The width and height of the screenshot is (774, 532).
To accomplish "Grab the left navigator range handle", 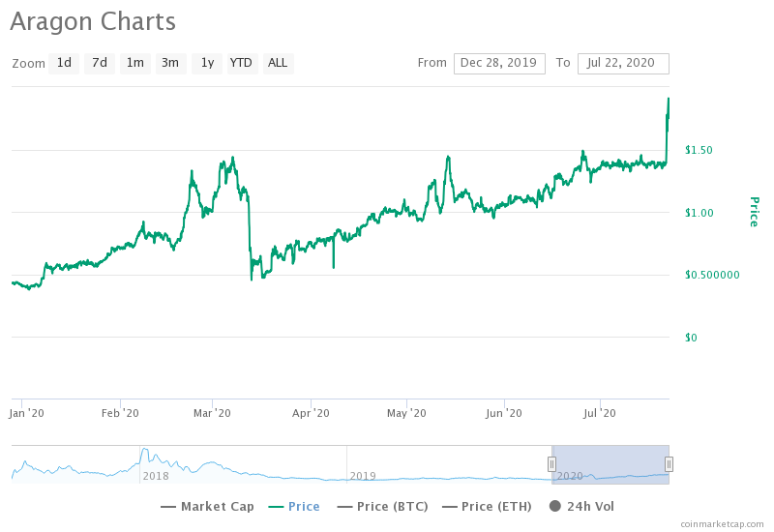I will 551,464.
